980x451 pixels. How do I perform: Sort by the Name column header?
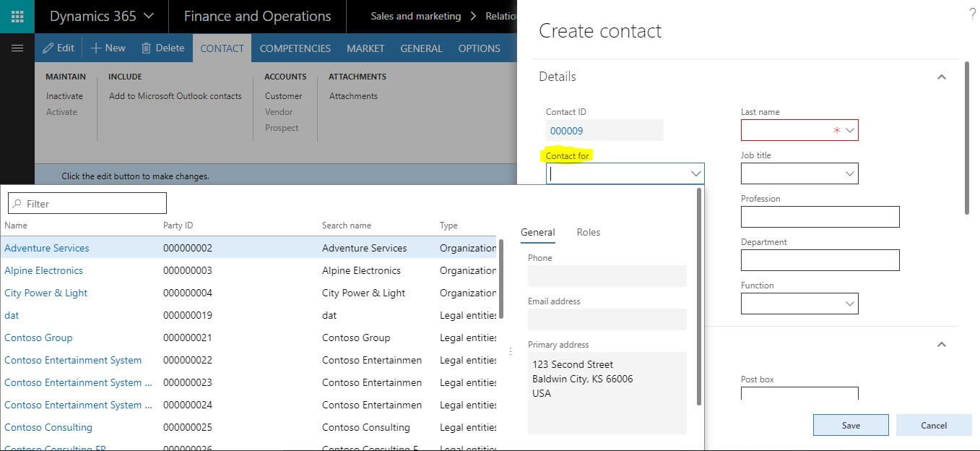coord(15,225)
